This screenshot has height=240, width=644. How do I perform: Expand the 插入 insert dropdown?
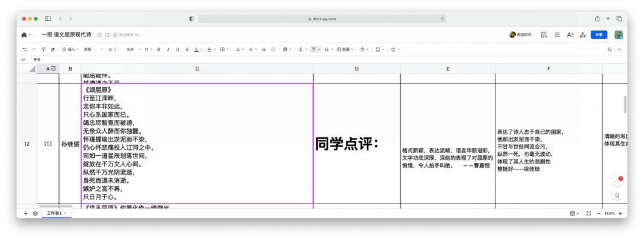(x=70, y=49)
